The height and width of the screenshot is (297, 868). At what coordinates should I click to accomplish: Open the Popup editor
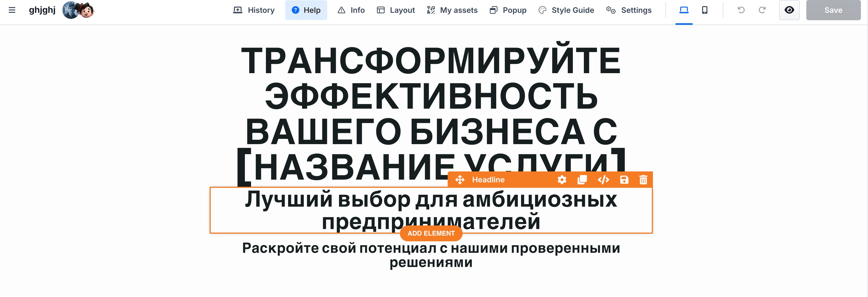(508, 10)
